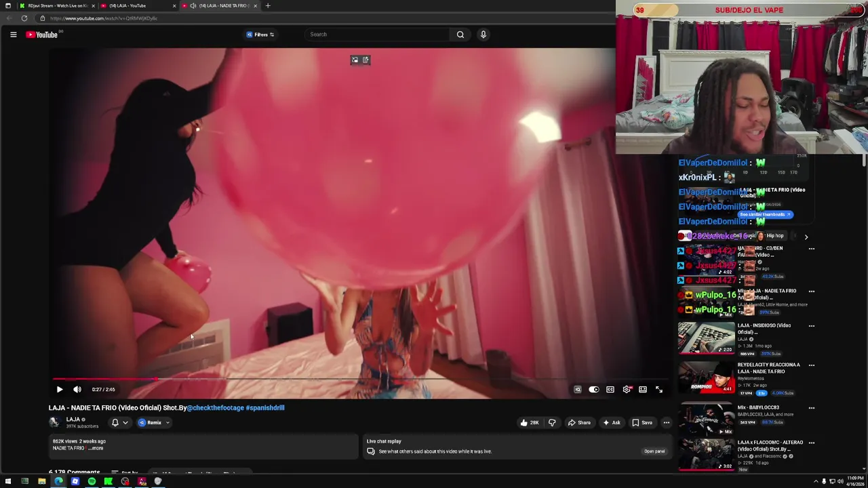Open options menu for LAJA - INSIDIOSO
The image size is (868, 488).
tap(811, 326)
